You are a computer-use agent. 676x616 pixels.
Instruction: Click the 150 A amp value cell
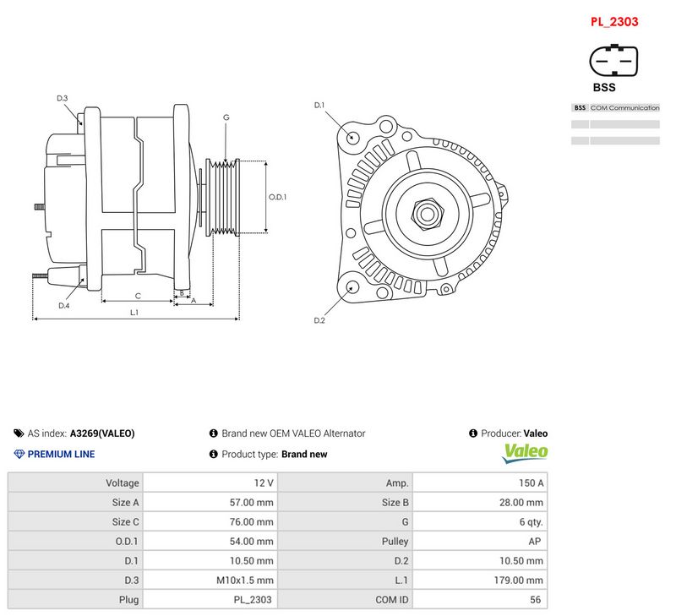[x=480, y=482]
